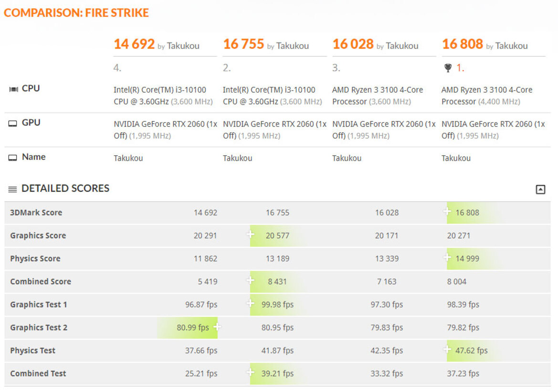Click the Name row monitor icon
The image size is (558, 392).
pyautogui.click(x=13, y=158)
